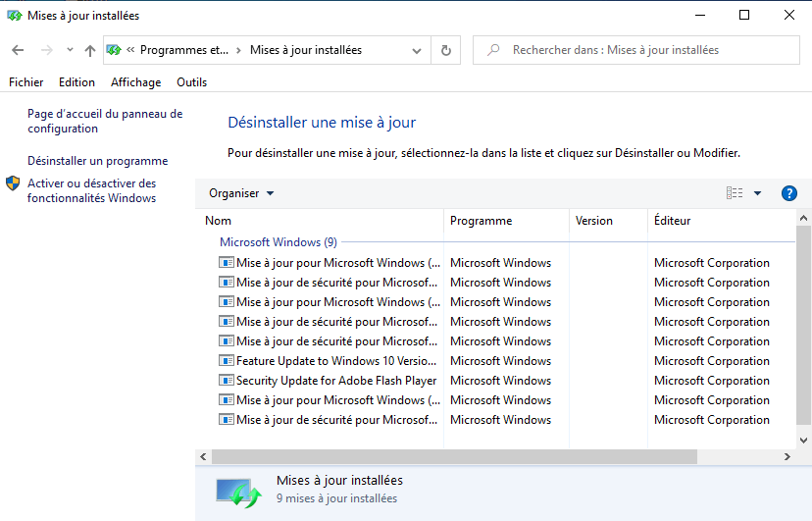Close the Mises à jour installées window
The image size is (812, 521).
pyautogui.click(x=788, y=15)
